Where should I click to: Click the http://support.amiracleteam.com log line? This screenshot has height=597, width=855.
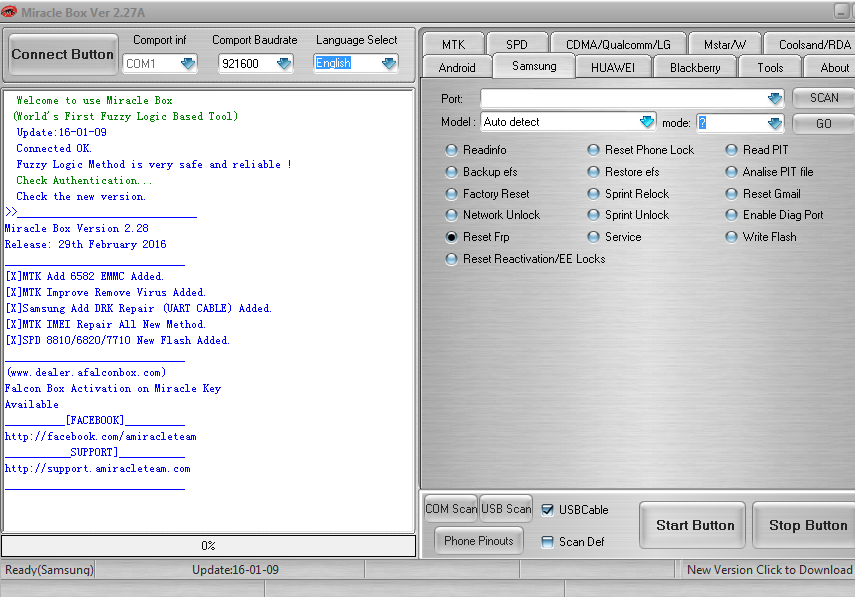98,469
